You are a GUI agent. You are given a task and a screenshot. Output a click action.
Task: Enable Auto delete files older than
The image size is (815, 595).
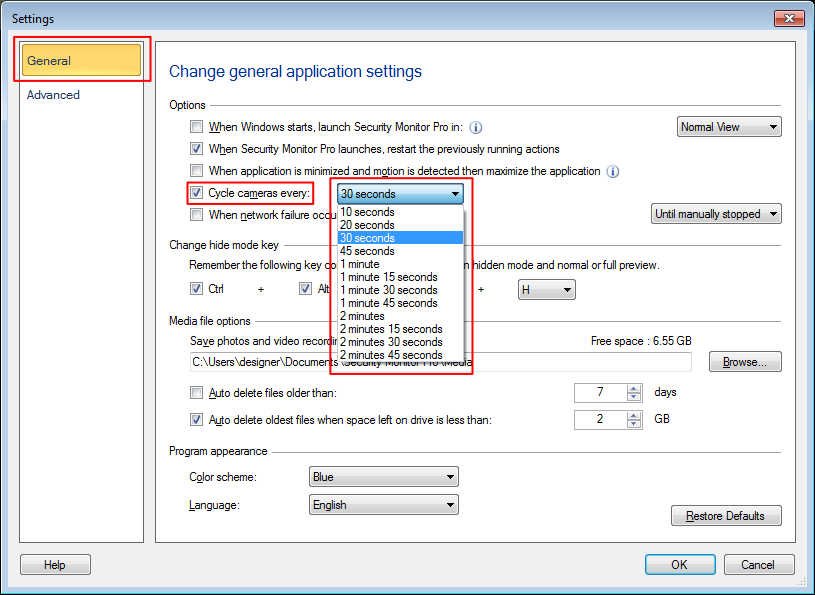196,393
